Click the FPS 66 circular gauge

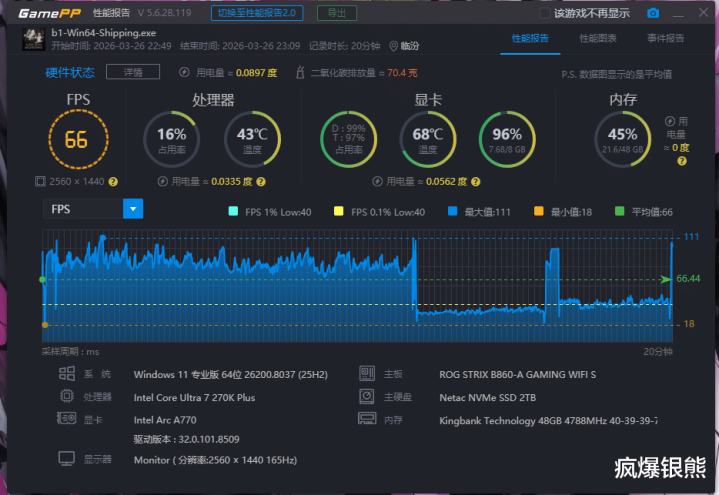point(78,139)
